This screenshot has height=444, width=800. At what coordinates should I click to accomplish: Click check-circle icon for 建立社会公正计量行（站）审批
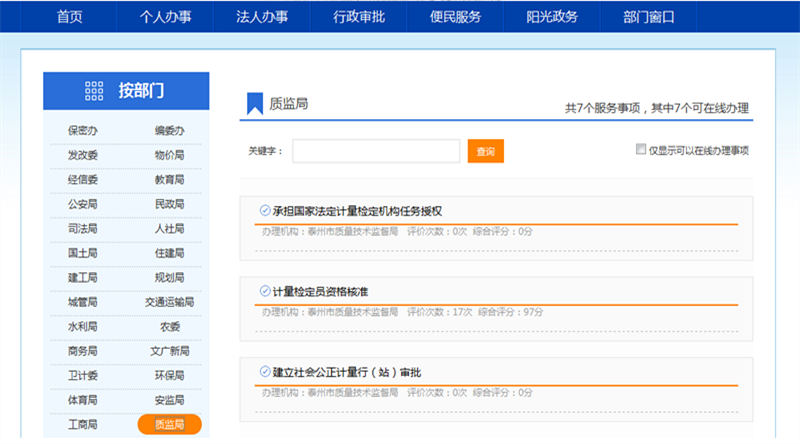(265, 372)
